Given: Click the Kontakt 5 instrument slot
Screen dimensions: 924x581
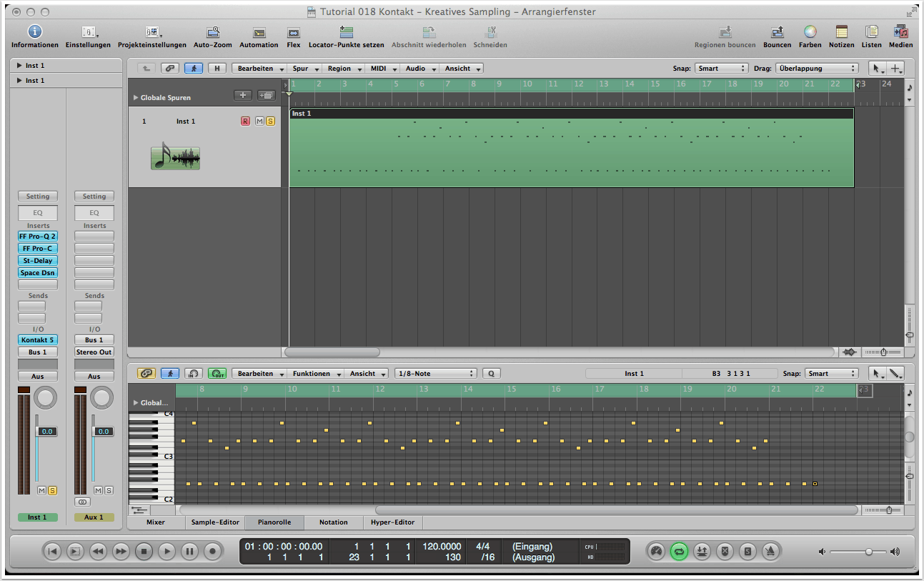Looking at the screenshot, I should click(x=38, y=340).
